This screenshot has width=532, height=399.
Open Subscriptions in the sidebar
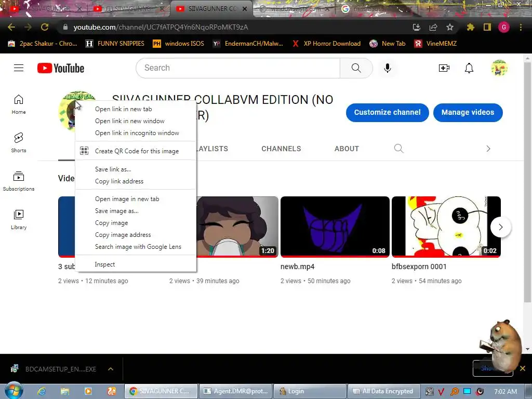pyautogui.click(x=19, y=181)
